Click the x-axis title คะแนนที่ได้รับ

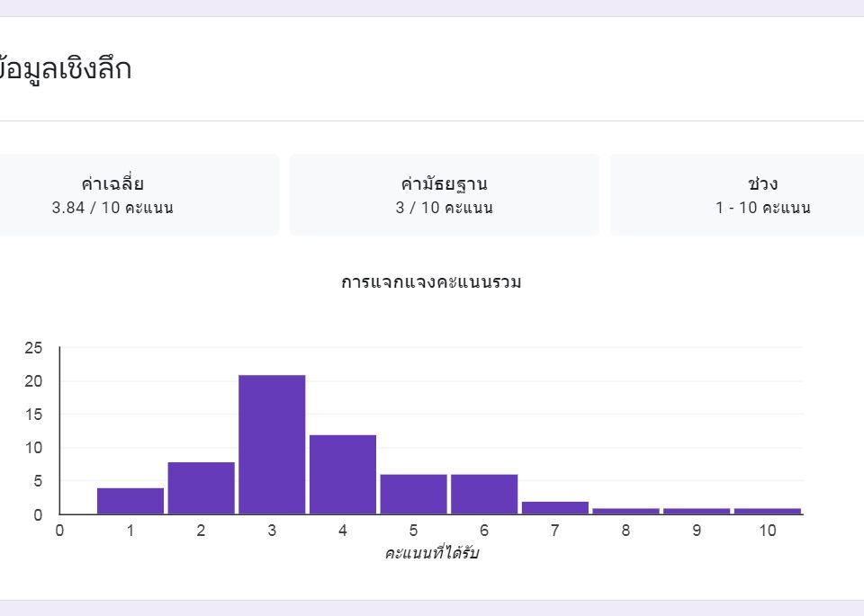[432, 553]
